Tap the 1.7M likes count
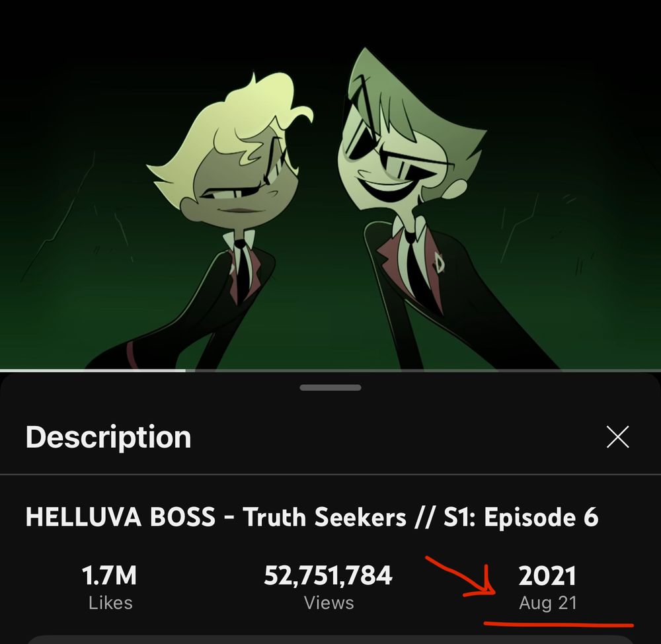Screen dimensions: 661x644 pos(109,575)
